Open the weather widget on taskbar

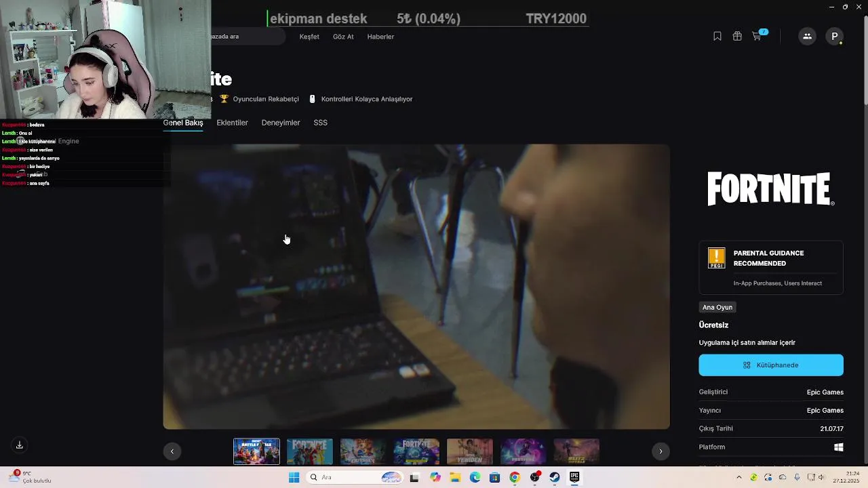pyautogui.click(x=31, y=477)
